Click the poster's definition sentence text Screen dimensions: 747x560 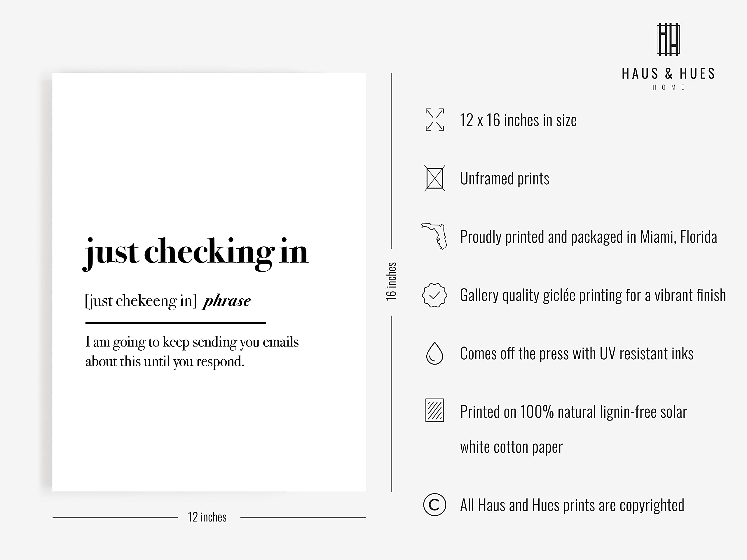pos(192,351)
